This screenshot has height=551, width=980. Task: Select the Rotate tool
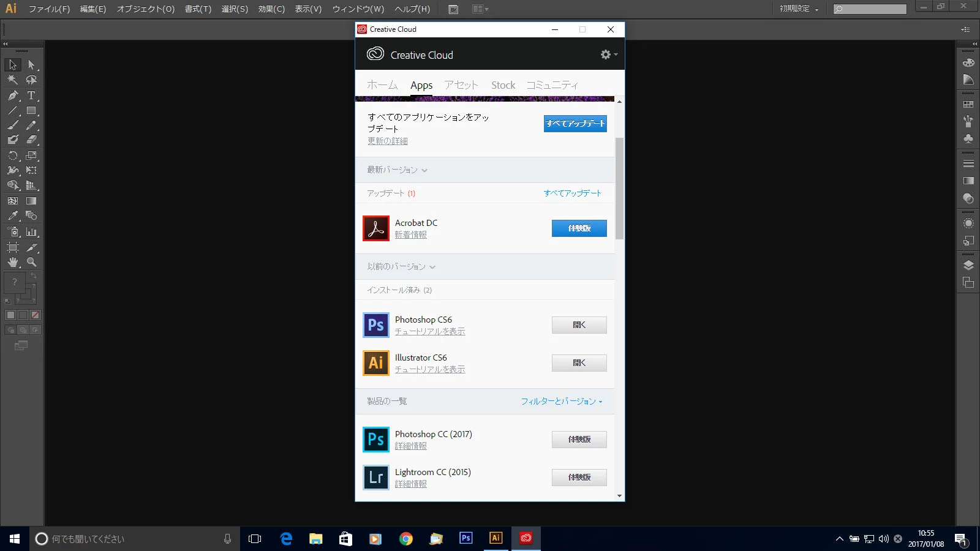click(x=13, y=156)
